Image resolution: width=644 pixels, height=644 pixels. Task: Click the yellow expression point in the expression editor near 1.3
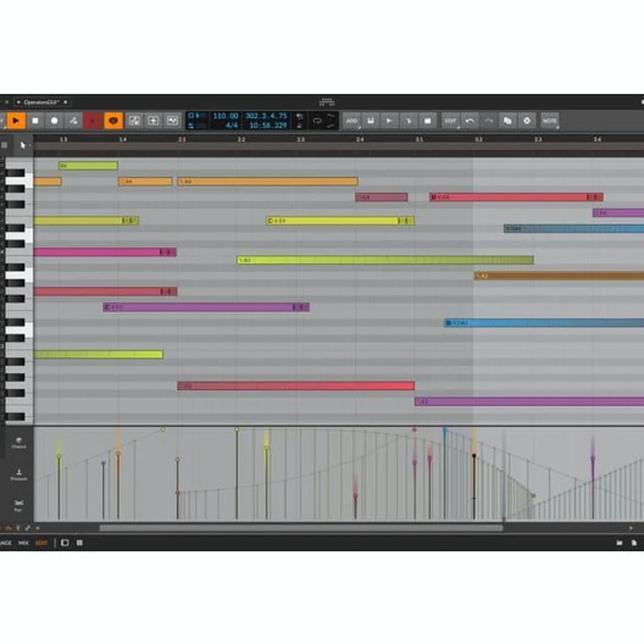pyautogui.click(x=59, y=456)
